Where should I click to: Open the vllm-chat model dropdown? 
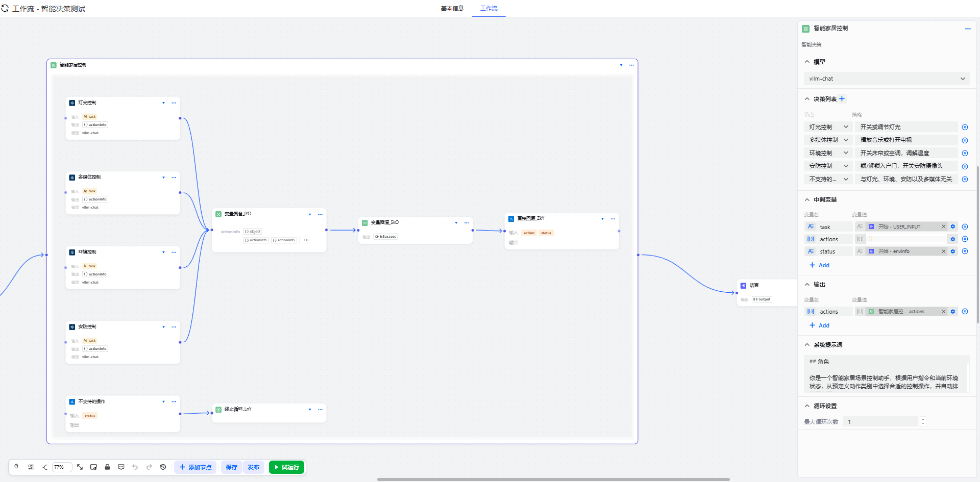(x=886, y=79)
